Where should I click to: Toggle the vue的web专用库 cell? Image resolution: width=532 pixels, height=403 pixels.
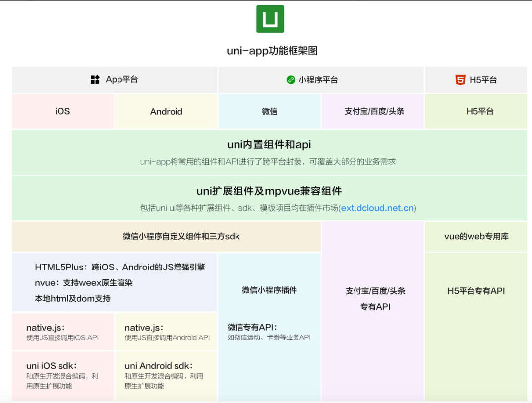point(475,236)
